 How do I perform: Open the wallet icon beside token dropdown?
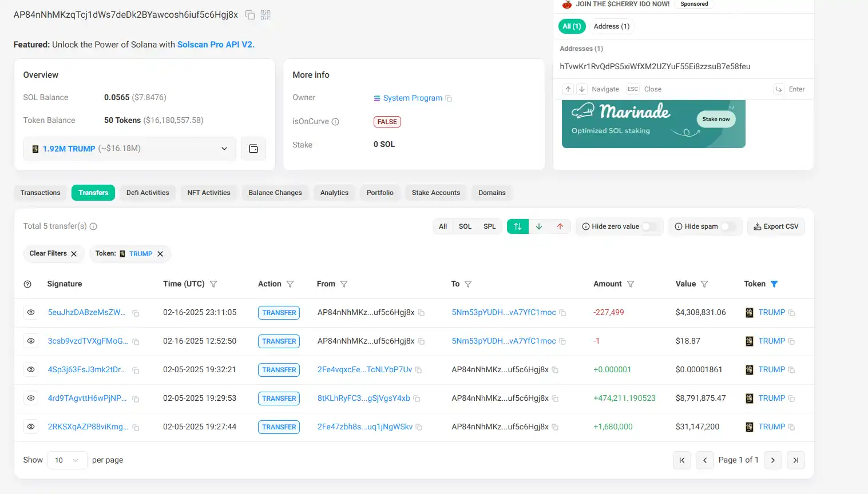[x=253, y=149]
